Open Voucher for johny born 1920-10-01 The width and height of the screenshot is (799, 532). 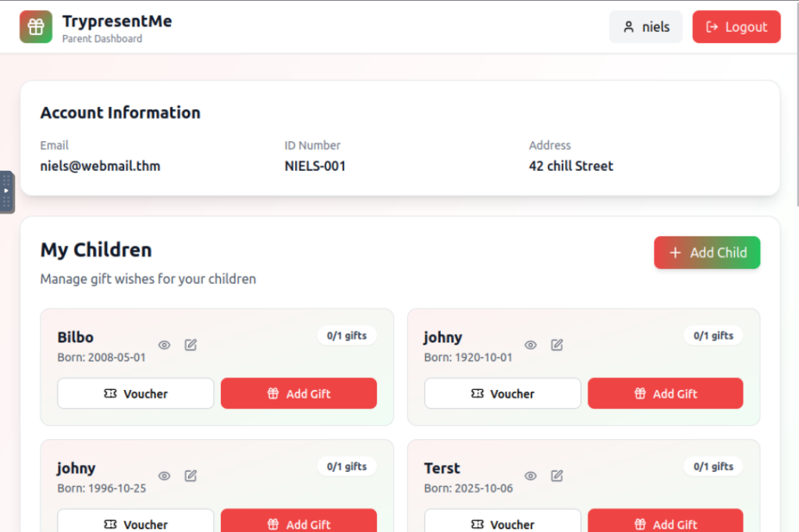click(x=502, y=394)
